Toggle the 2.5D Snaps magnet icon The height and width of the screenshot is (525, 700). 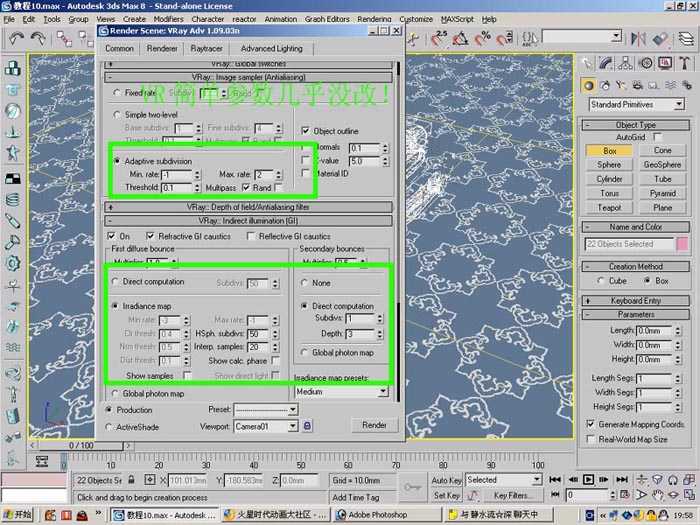[439, 39]
